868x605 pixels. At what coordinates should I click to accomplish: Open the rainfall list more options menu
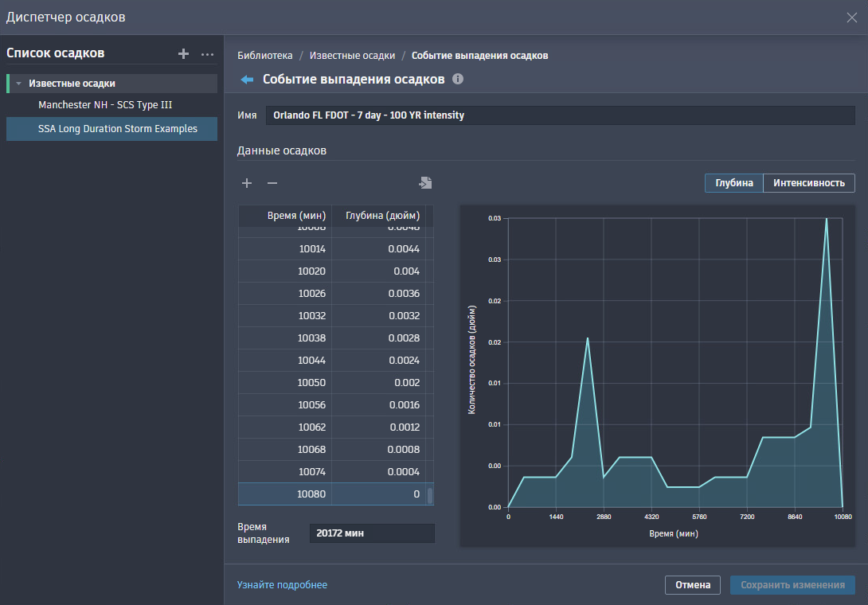tap(208, 54)
